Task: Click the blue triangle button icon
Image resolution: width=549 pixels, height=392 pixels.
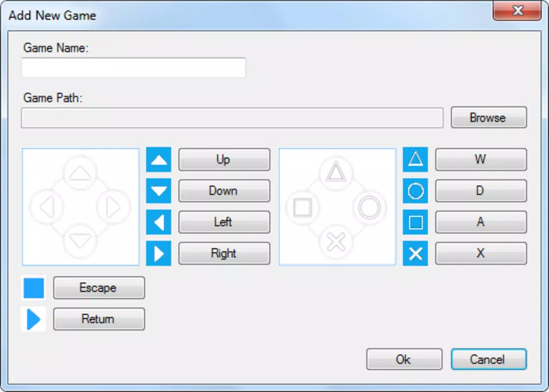Action: (x=415, y=159)
